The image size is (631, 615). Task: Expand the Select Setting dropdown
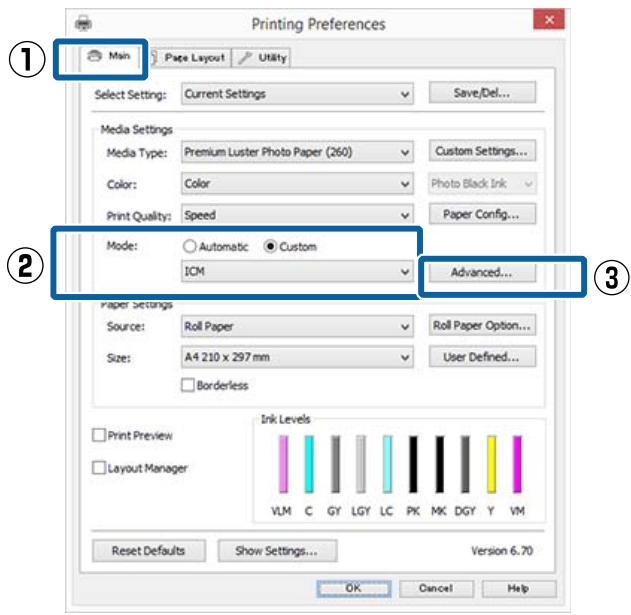pos(297,94)
